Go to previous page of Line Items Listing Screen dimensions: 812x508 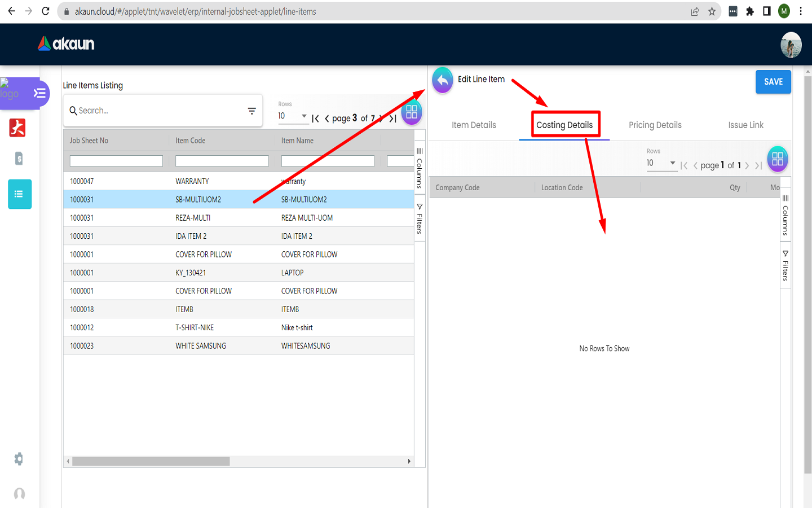click(x=327, y=119)
